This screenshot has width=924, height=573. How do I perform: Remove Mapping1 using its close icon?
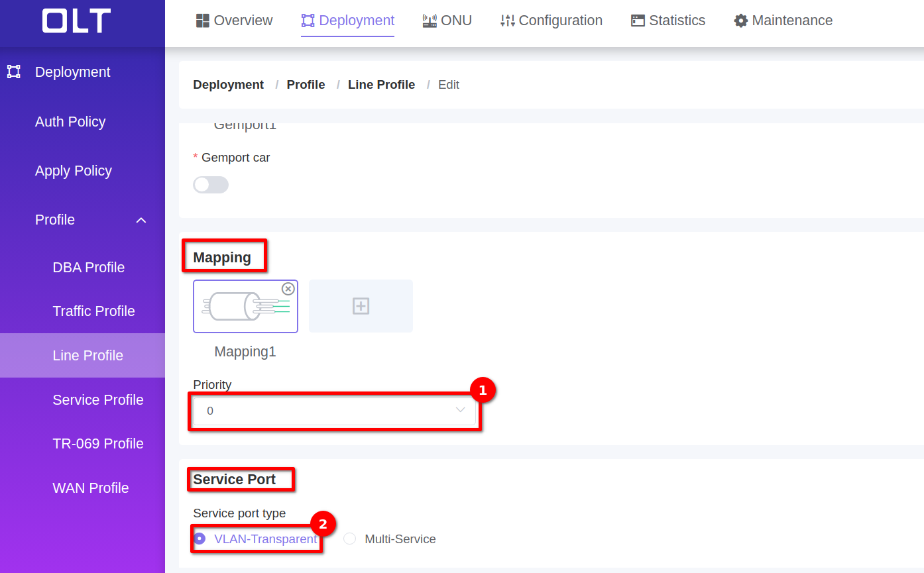coord(288,289)
